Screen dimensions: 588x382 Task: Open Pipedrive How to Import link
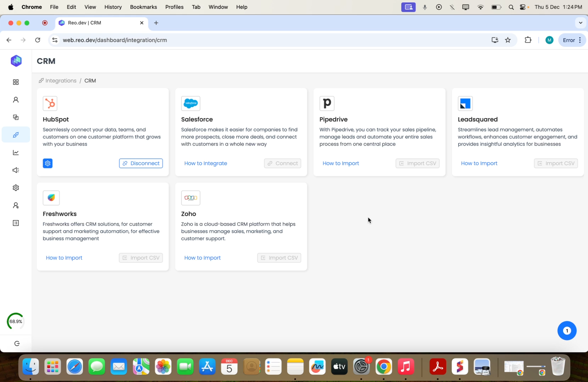340,163
